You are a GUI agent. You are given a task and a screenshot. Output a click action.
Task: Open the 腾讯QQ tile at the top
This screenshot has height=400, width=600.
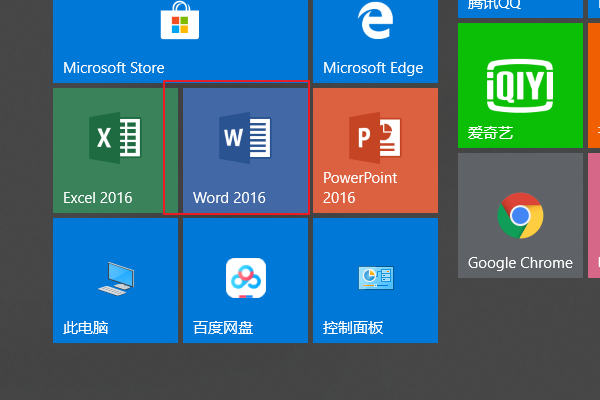[x=520, y=9]
